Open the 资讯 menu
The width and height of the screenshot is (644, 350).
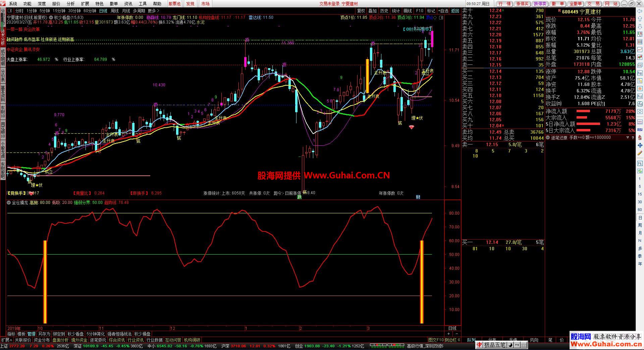(x=128, y=4)
